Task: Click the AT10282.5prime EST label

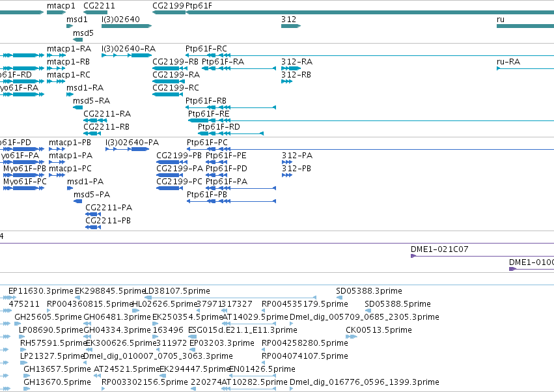Action: [x=255, y=382]
